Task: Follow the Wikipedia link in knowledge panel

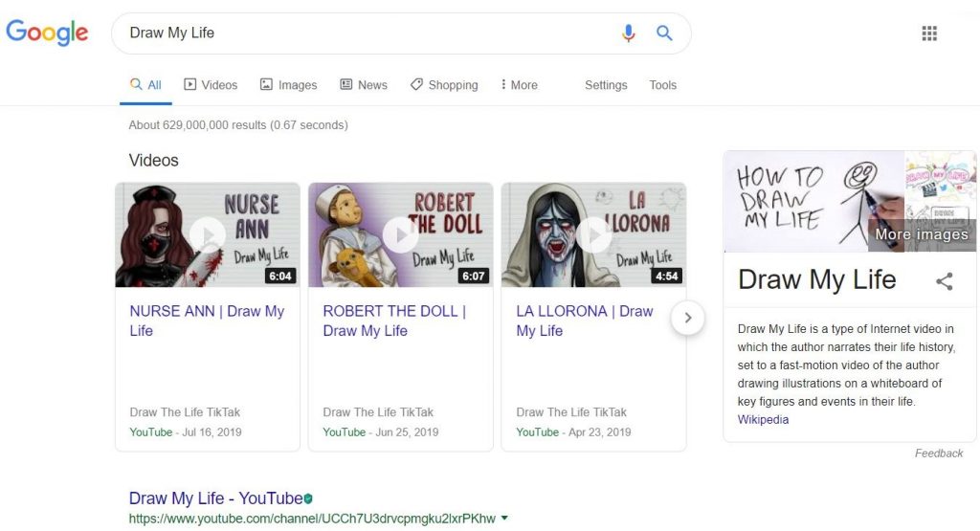Action: pyautogui.click(x=763, y=420)
